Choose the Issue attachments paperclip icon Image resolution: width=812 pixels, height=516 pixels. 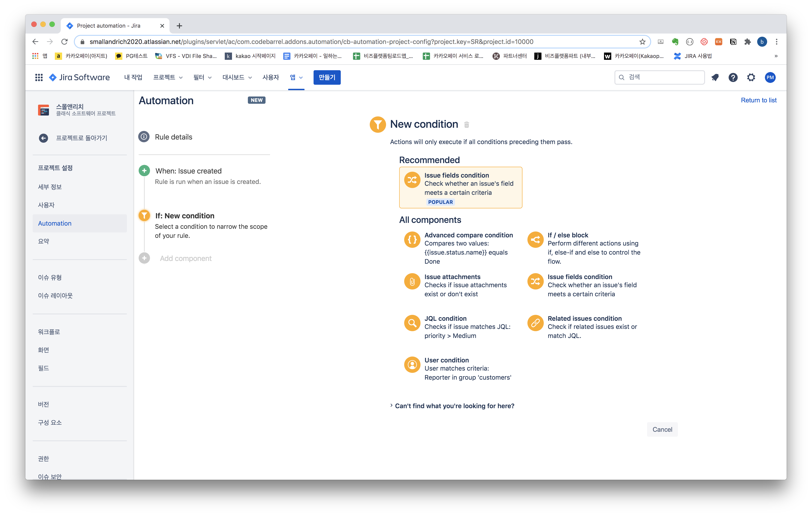(412, 281)
